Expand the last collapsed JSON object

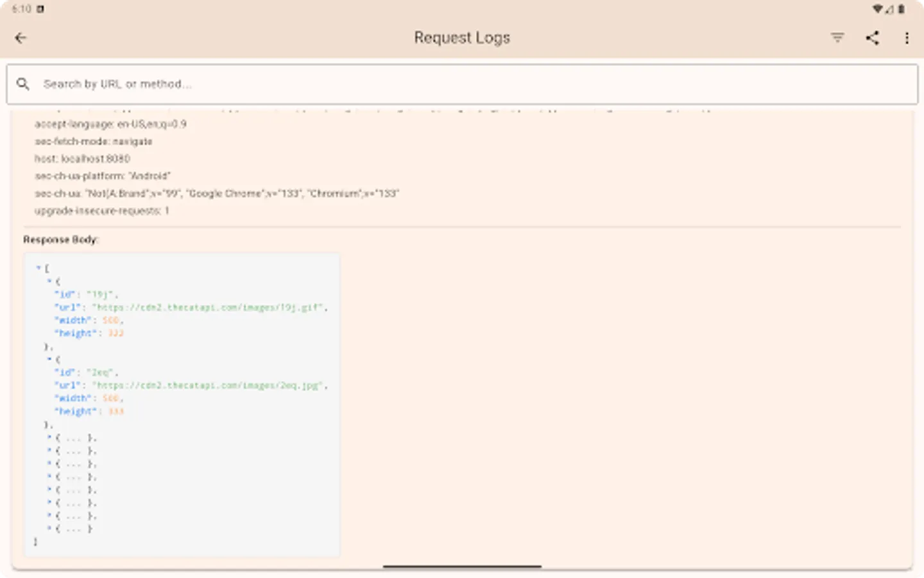(x=49, y=528)
